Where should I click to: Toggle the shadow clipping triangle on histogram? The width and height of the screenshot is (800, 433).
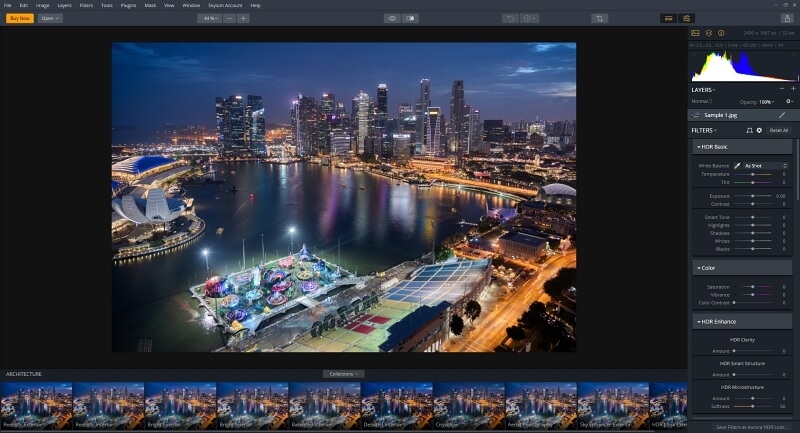693,54
